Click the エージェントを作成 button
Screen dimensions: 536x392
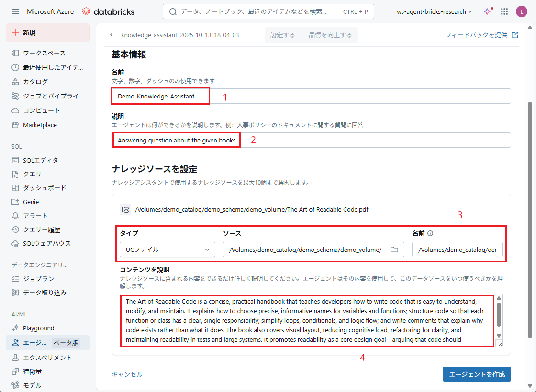[x=476, y=374]
